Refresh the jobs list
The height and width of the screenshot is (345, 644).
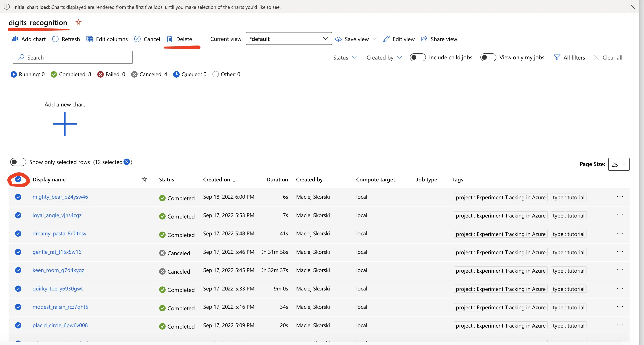pos(55,39)
